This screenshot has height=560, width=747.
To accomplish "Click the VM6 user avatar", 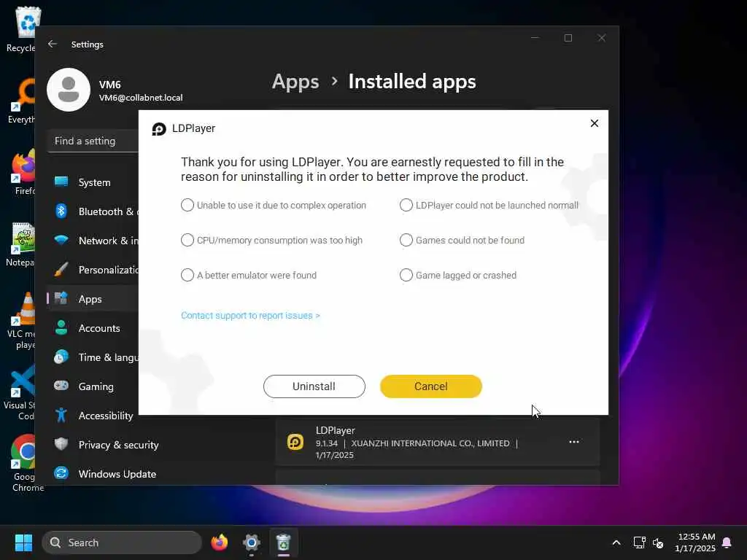I will point(69,90).
